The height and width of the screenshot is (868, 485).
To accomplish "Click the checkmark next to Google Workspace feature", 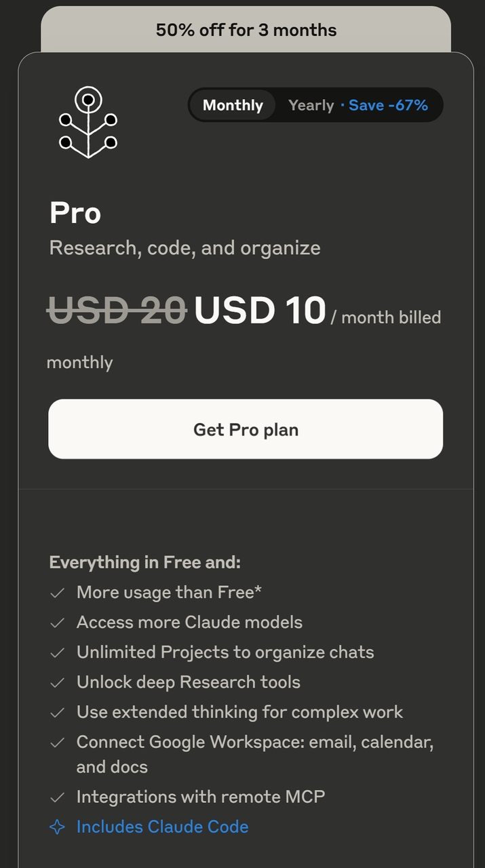I will point(57,742).
